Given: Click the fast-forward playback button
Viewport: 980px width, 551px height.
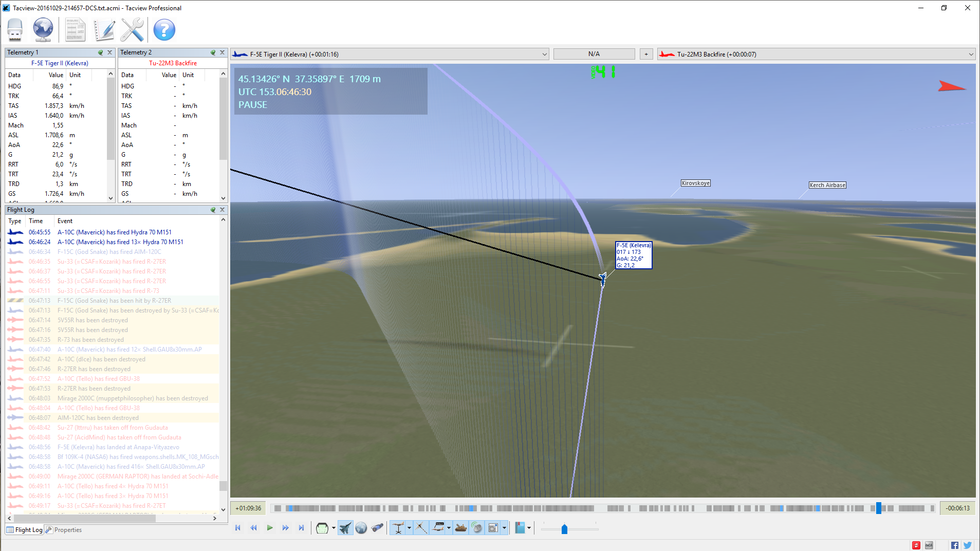Looking at the screenshot, I should pyautogui.click(x=286, y=528).
